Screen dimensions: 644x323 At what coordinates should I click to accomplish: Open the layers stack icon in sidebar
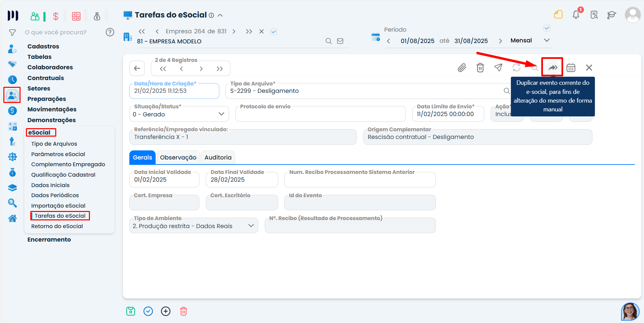pos(12,188)
